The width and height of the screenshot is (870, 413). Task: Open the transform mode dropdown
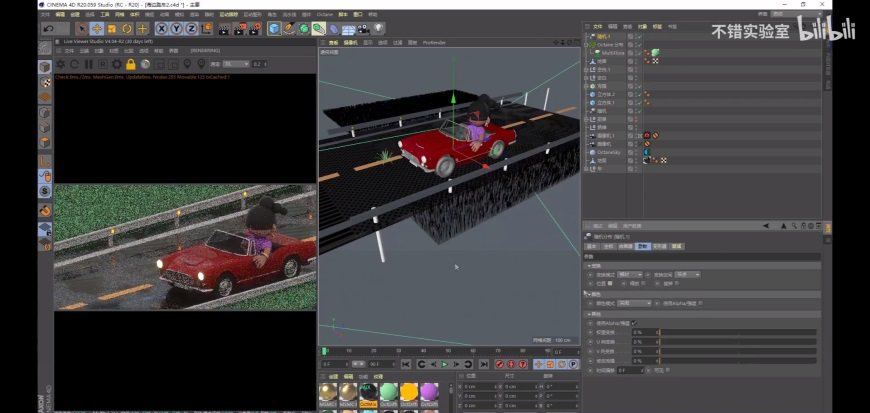tap(630, 274)
